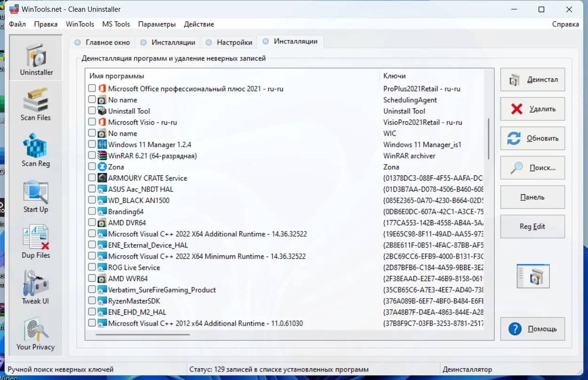Click the ARMOURY CRATE Service icon
The image size is (588, 380).
pyautogui.click(x=102, y=178)
